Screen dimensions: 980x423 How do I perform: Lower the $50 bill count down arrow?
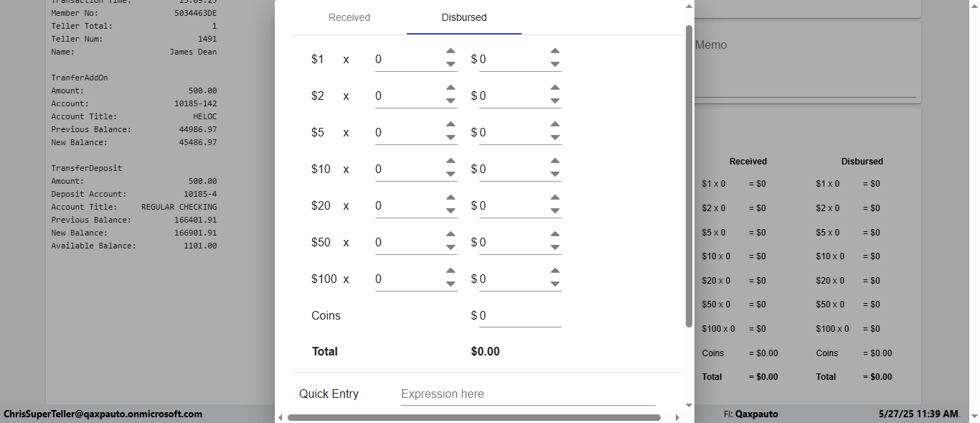pyautogui.click(x=451, y=248)
